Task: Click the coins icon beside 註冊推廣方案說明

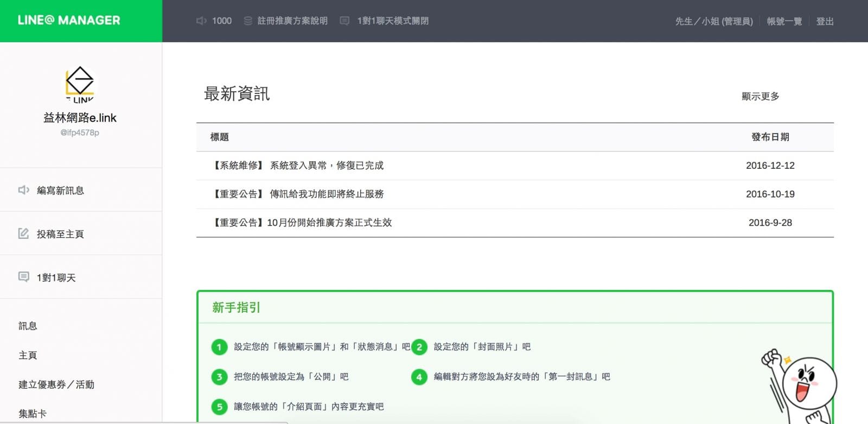Action: point(248,21)
